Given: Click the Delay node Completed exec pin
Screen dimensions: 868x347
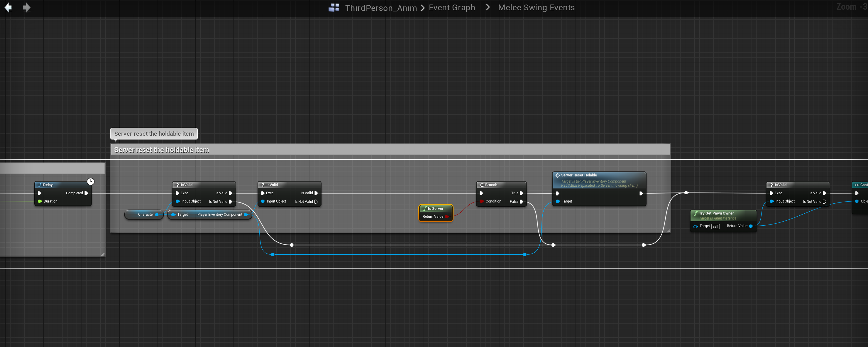Looking at the screenshot, I should click(x=86, y=193).
